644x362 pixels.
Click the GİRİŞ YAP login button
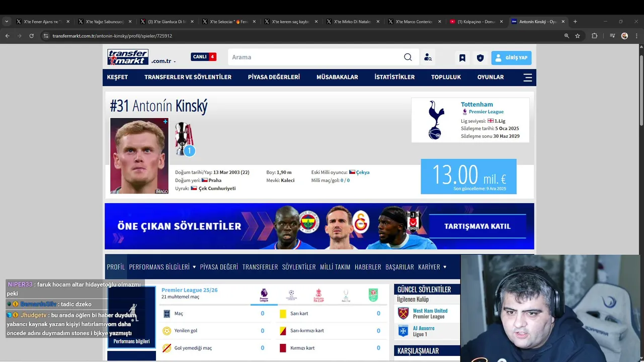point(511,58)
